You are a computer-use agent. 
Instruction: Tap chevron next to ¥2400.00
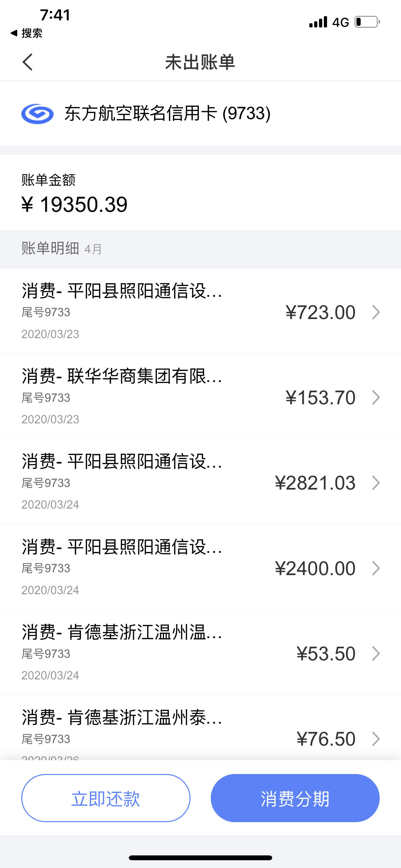coord(376,568)
